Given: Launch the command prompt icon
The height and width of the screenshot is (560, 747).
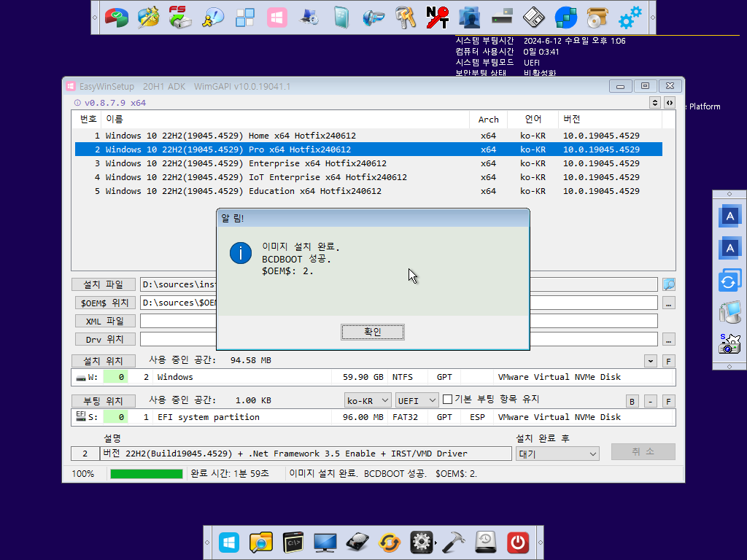Looking at the screenshot, I should pyautogui.click(x=293, y=542).
